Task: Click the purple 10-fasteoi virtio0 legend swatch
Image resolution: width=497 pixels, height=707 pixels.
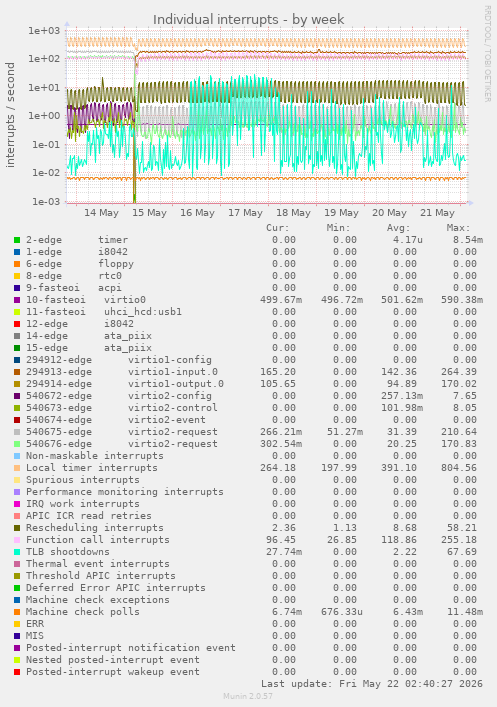Action: tap(17, 300)
